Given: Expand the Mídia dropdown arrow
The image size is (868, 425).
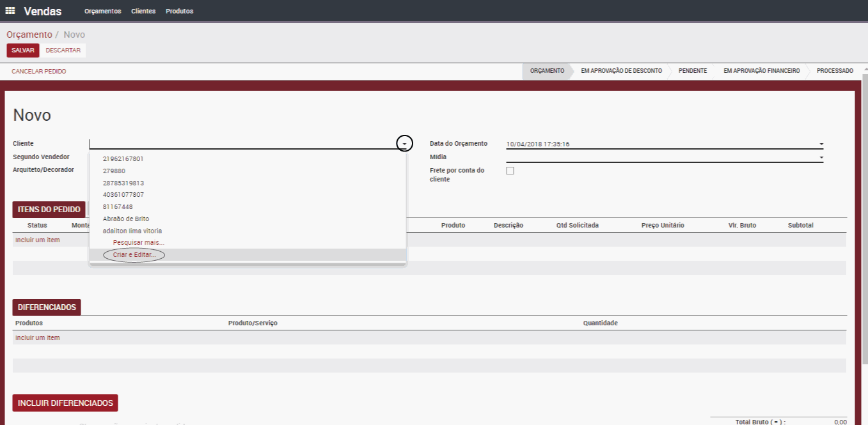Looking at the screenshot, I should 821,157.
